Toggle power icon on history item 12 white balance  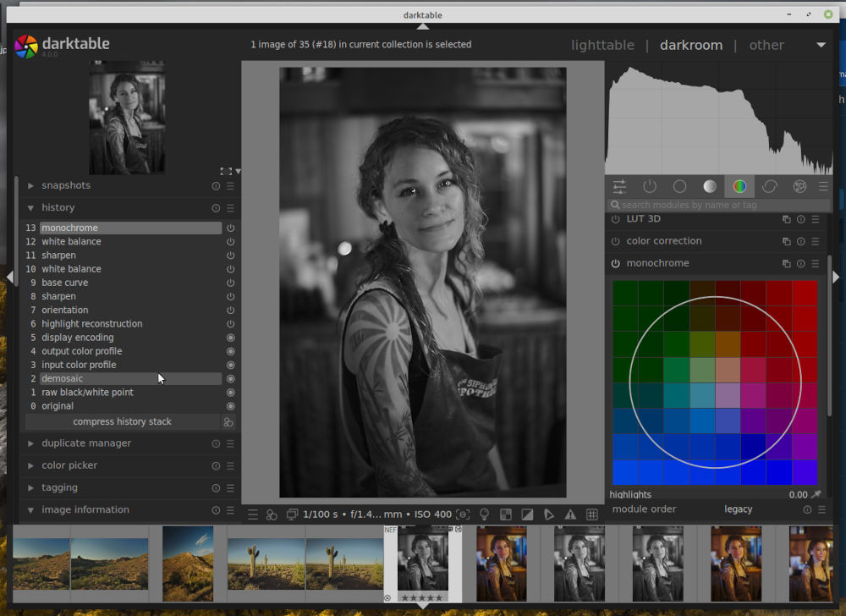tap(230, 242)
